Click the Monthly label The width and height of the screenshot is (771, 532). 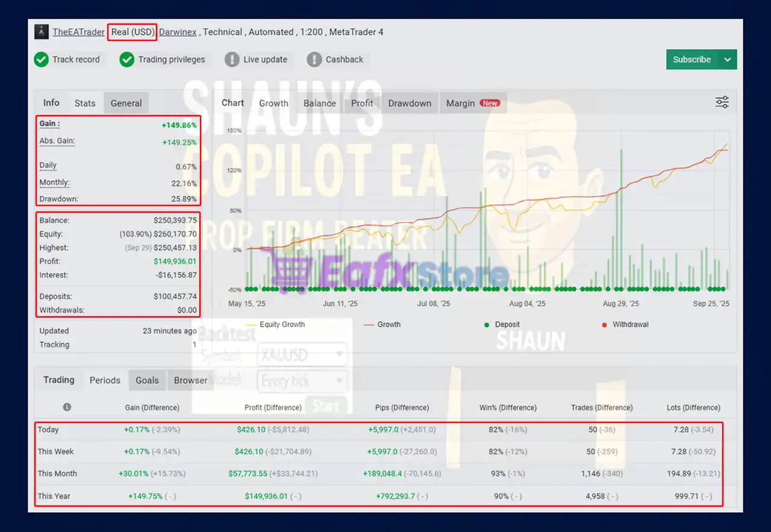(x=54, y=183)
